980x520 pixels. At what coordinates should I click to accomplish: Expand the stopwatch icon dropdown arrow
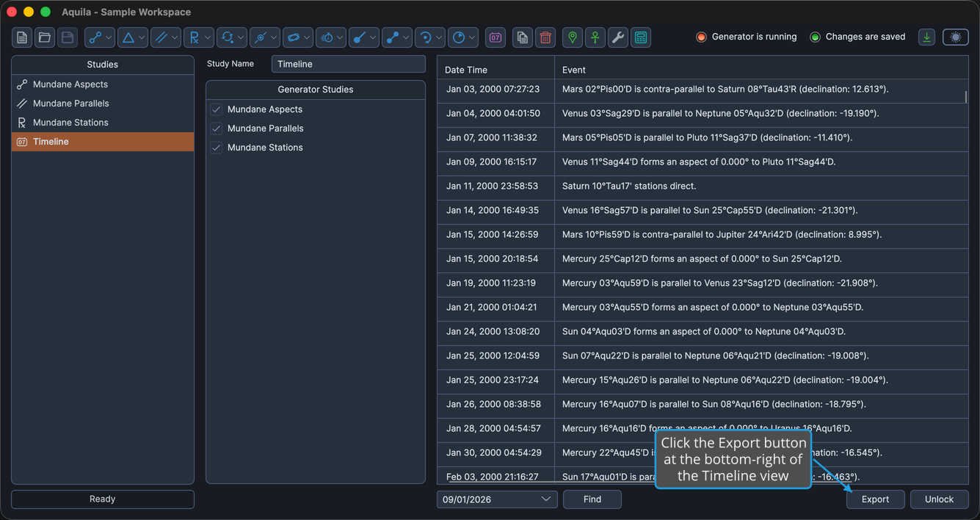coord(340,37)
